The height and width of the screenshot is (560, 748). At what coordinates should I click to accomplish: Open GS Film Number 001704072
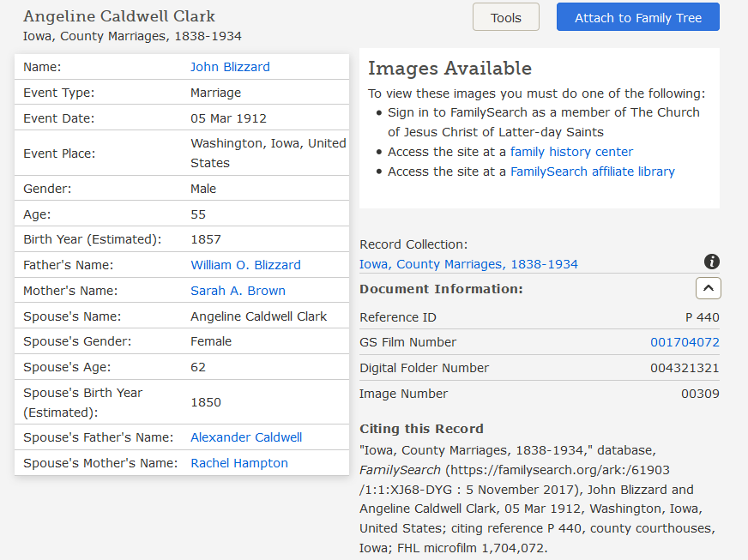click(685, 342)
